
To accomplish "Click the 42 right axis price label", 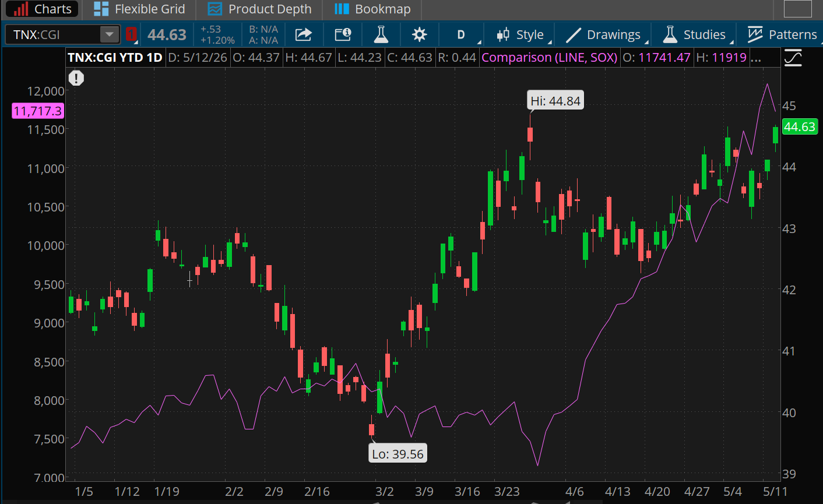I will pos(789,290).
